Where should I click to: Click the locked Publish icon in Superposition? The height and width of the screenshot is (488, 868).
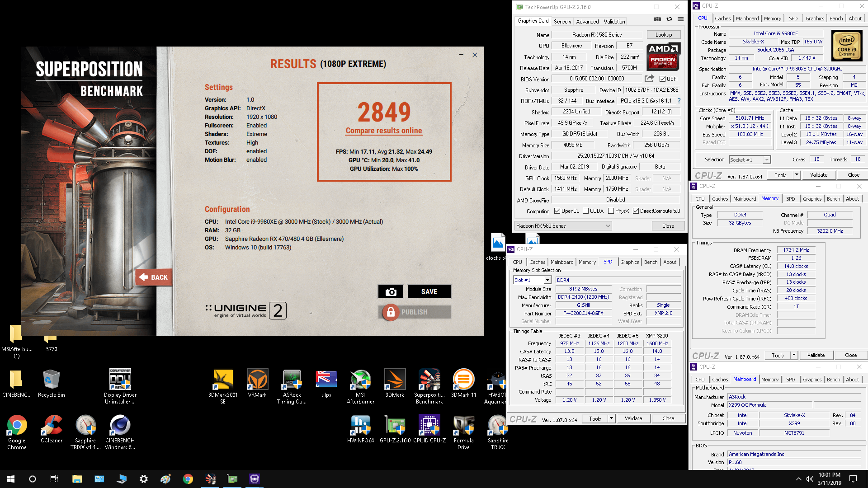pos(391,312)
